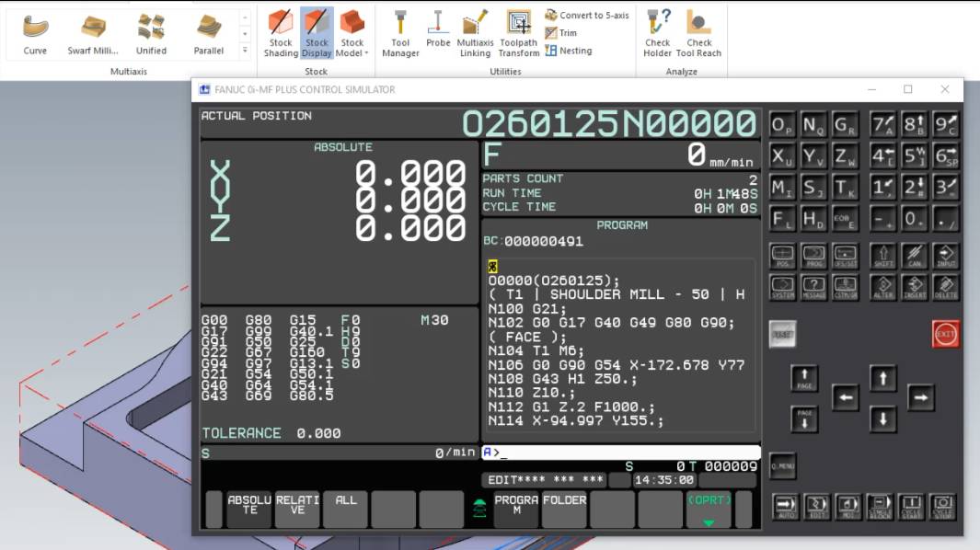Click the T/K address key
This screenshot has height=550, width=980.
click(845, 187)
